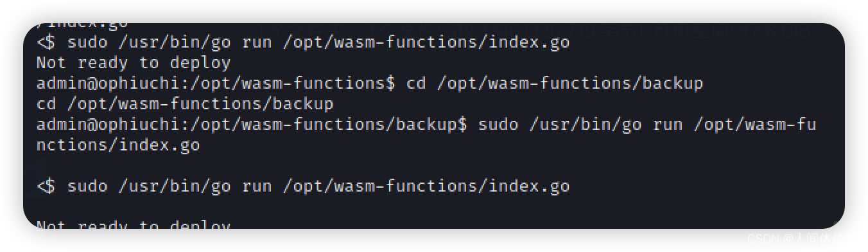Click the wrapped text "nctions/index.go"
The height and width of the screenshot is (252, 868).
click(118, 145)
